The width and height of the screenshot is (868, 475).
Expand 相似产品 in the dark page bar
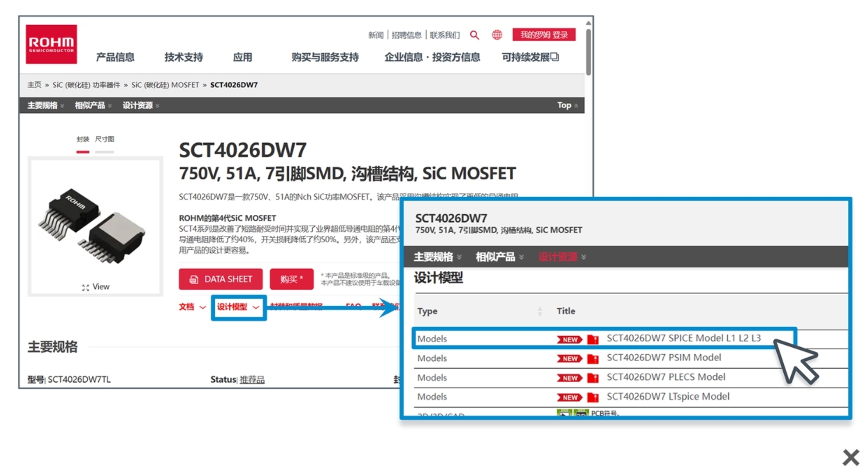pos(93,105)
